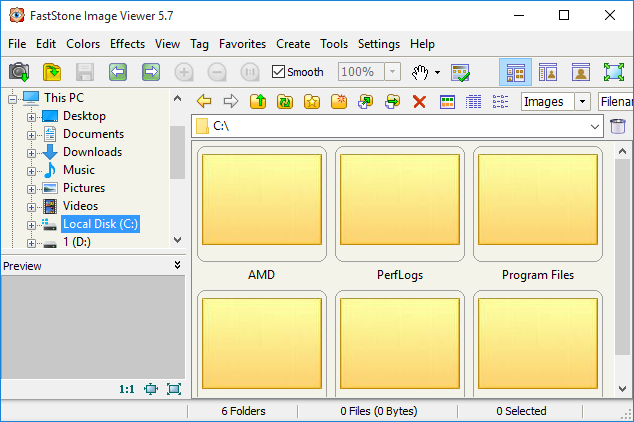Expand the Downloads tree node
The height and width of the screenshot is (422, 634).
tap(31, 153)
